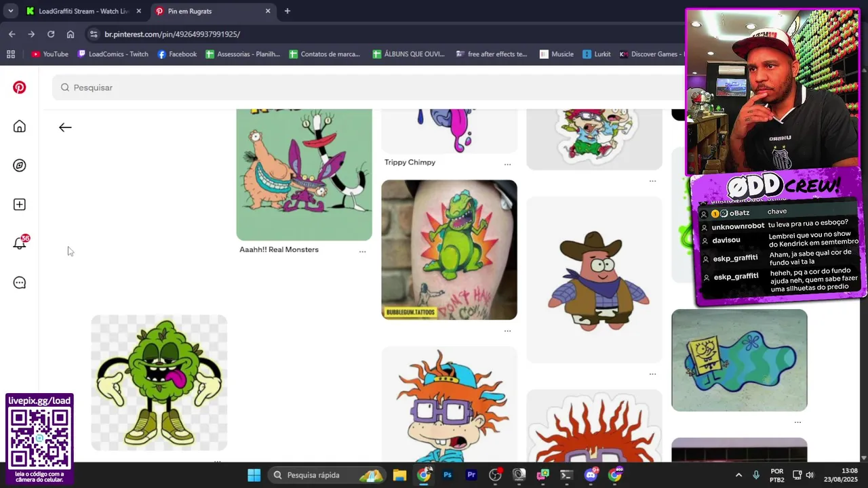This screenshot has width=868, height=488.
Task: Open the YouTube bookmark
Action: [x=50, y=54]
